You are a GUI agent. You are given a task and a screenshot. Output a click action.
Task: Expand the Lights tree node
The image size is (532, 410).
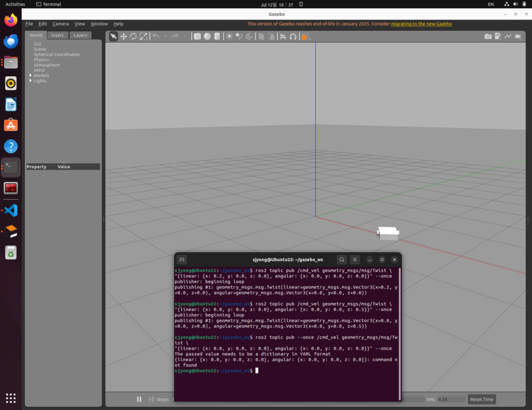tap(31, 80)
